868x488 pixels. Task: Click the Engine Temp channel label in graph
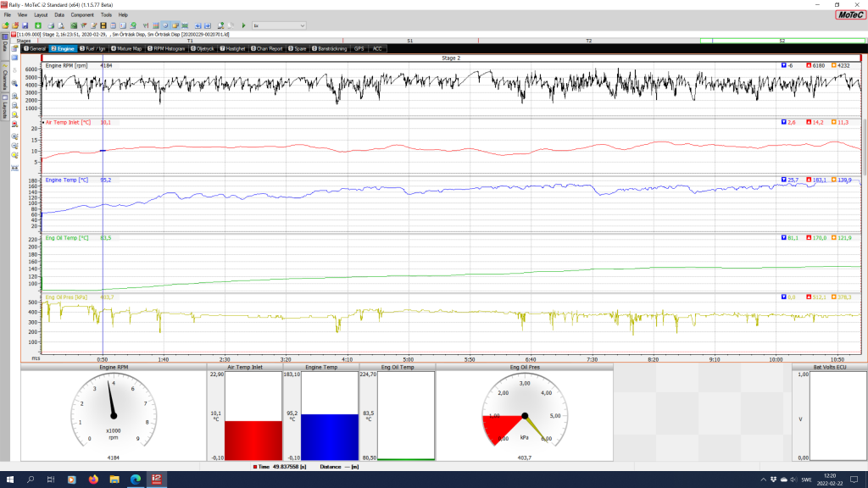(x=66, y=180)
